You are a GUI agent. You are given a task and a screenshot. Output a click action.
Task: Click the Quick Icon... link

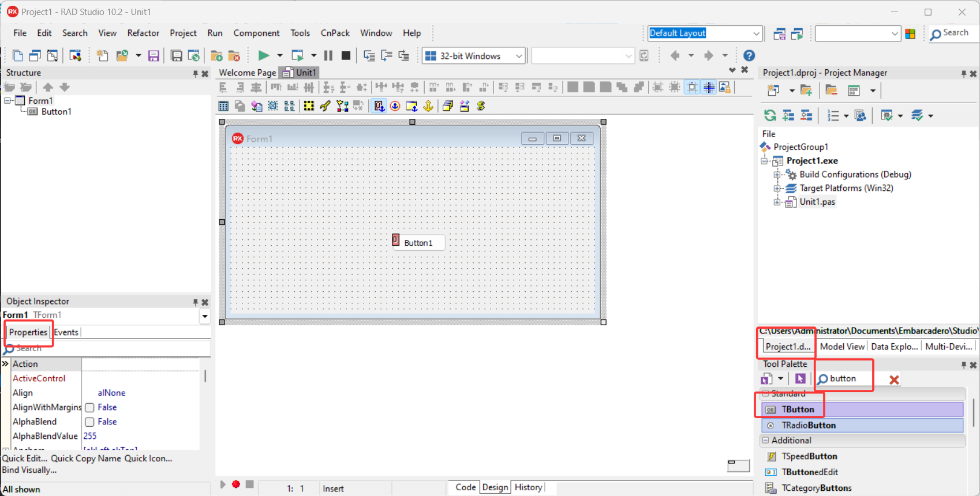tap(148, 459)
